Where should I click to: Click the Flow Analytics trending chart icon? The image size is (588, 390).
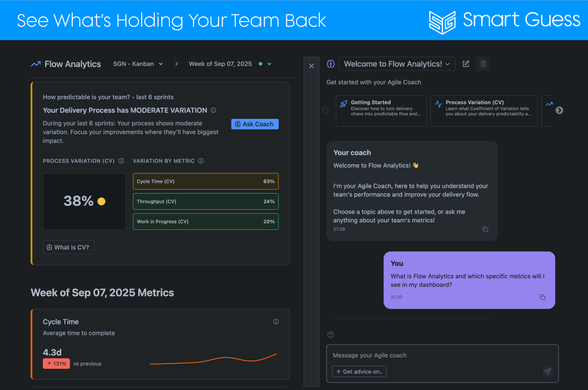[36, 64]
